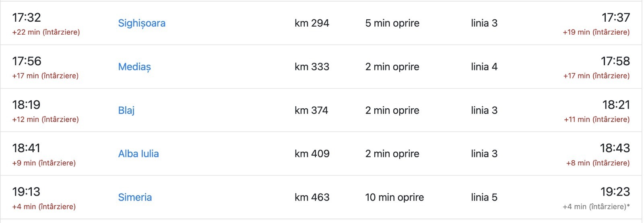Click the 17:37 departure time
Image resolution: width=644 pixels, height=223 pixels.
615,18
